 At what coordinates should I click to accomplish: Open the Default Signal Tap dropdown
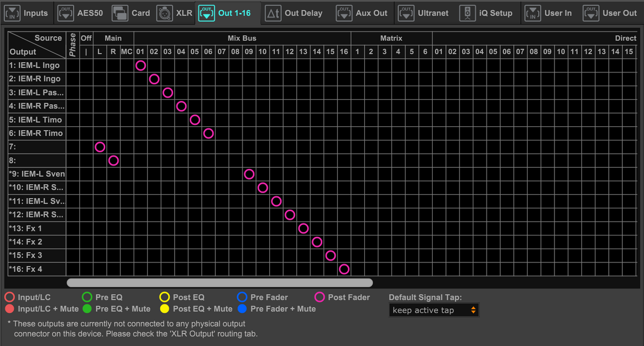pos(434,310)
